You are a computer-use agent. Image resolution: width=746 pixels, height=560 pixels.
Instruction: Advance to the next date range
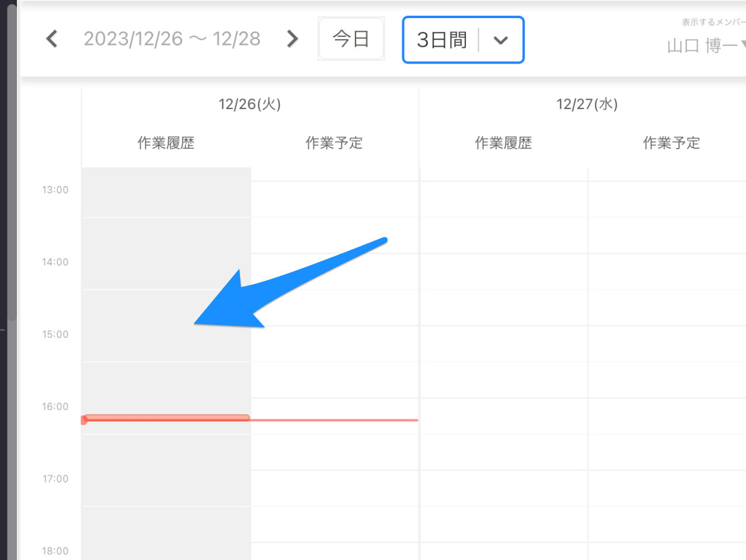click(x=292, y=39)
